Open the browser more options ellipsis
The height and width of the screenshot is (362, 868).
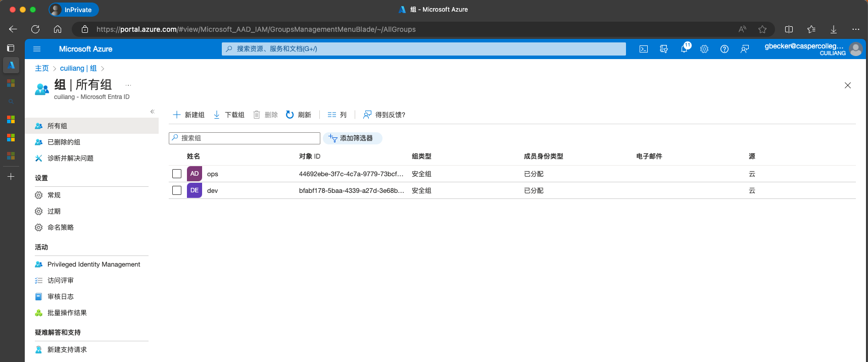pos(856,29)
